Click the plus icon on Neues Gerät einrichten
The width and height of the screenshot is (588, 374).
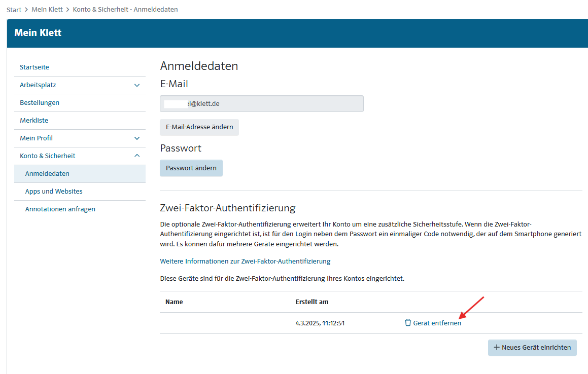497,347
